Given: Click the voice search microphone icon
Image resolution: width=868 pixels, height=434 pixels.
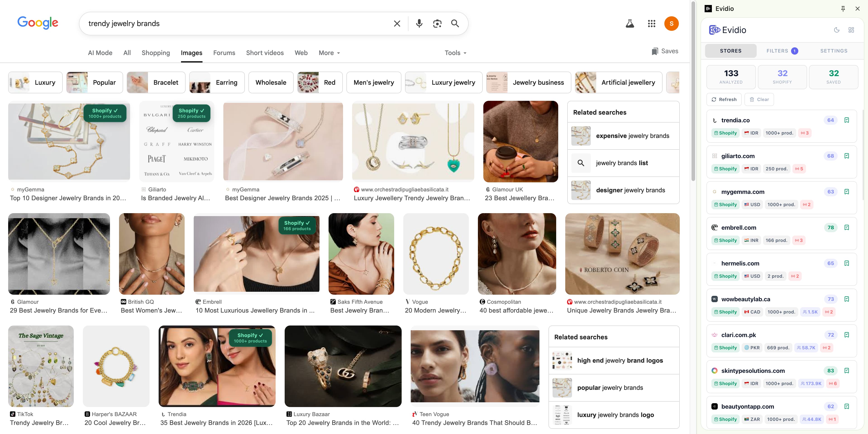Looking at the screenshot, I should pos(419,23).
